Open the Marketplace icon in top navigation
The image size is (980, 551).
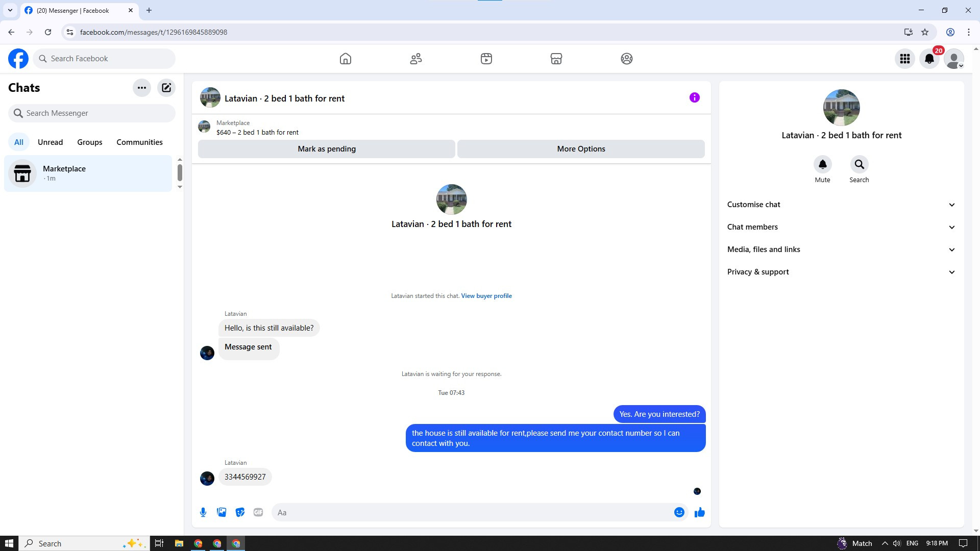[x=556, y=59]
